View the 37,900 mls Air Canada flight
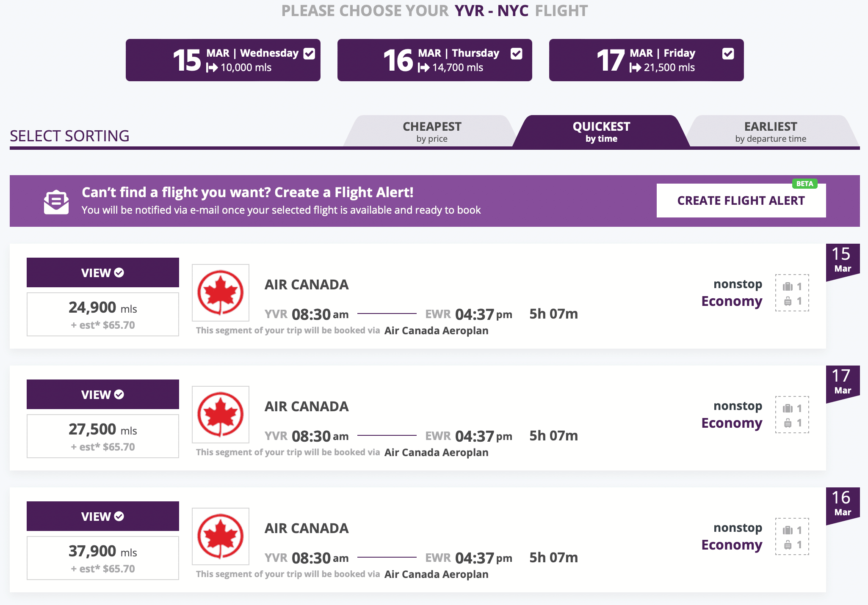 coord(102,517)
